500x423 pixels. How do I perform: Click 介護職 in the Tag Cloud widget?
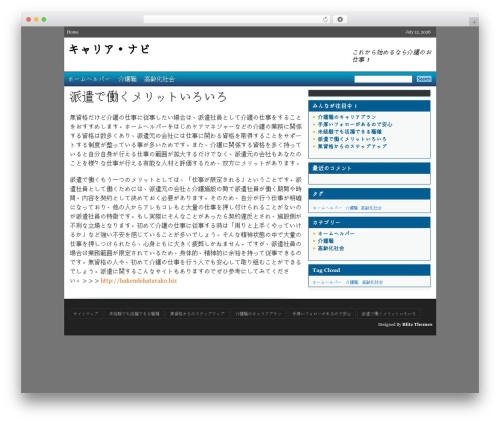pyautogui.click(x=352, y=282)
